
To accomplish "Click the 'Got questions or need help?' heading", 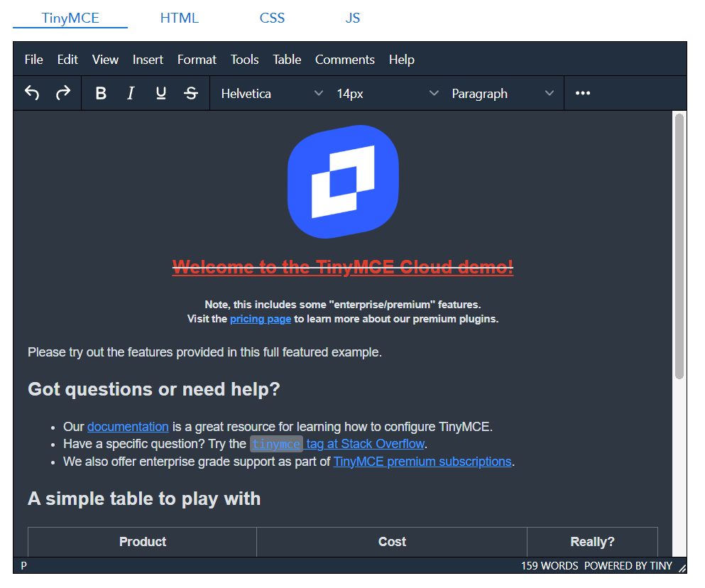I will coord(154,389).
